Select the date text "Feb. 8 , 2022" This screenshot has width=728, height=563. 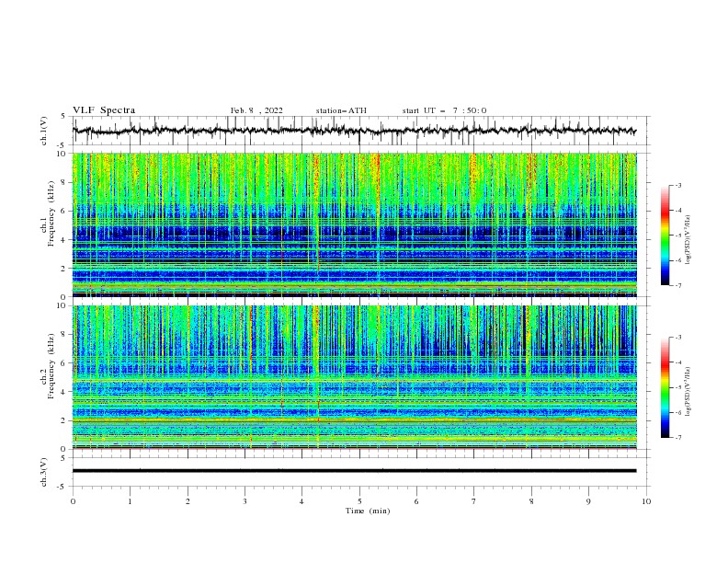256,110
